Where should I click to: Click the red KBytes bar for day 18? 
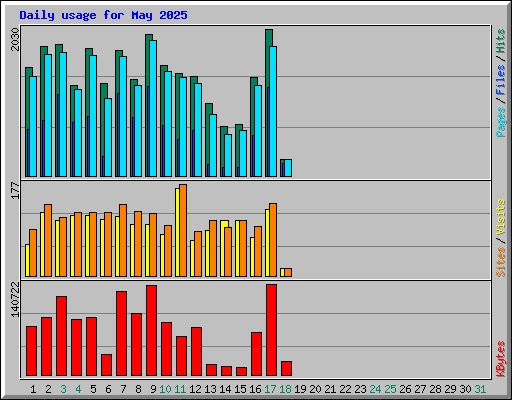pyautogui.click(x=286, y=369)
